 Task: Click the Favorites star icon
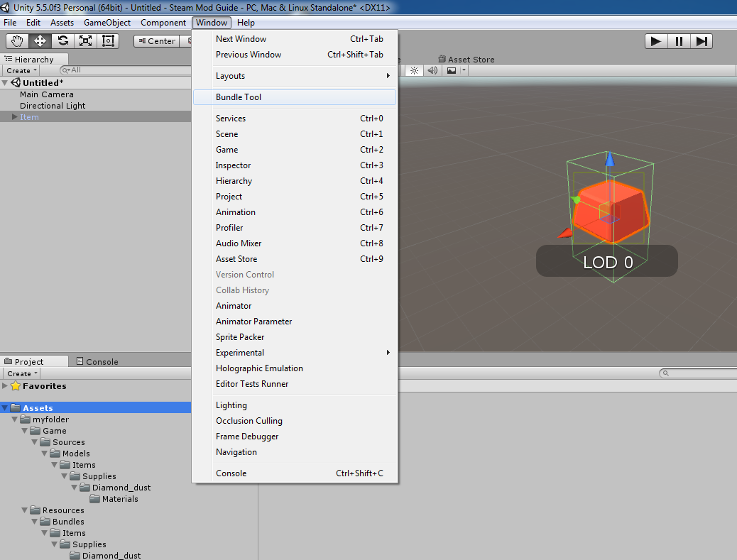tap(16, 385)
